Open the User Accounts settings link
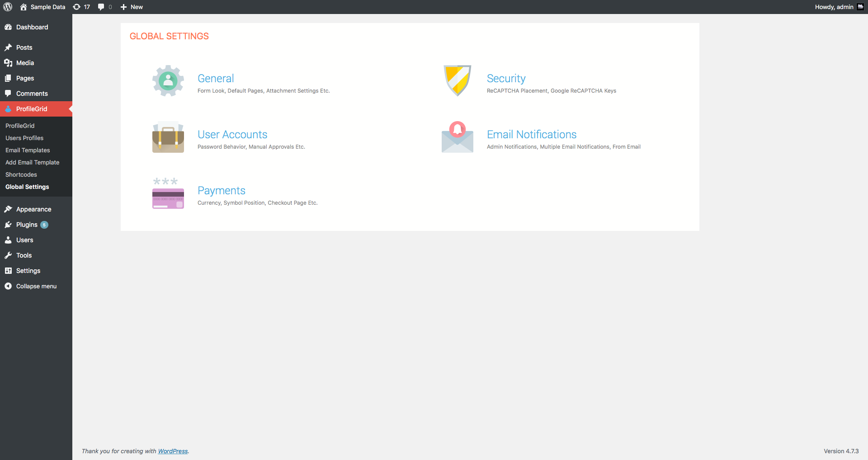 coord(232,135)
